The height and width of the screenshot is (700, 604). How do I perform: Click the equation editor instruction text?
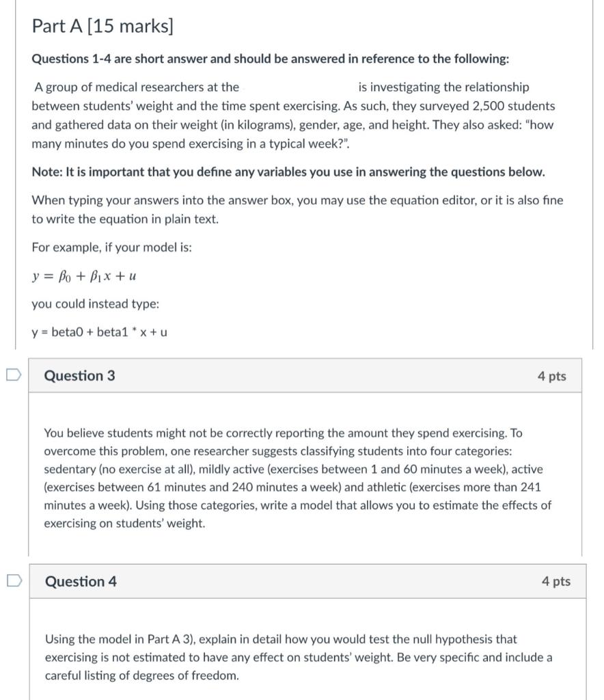tap(297, 209)
